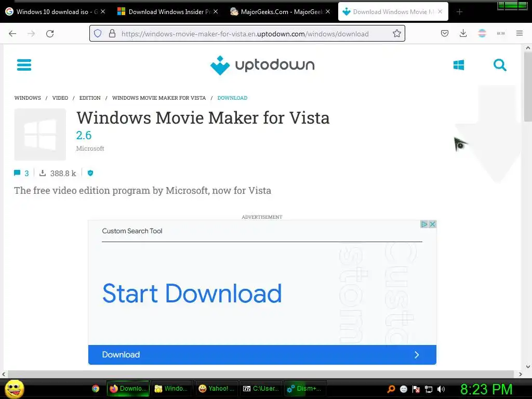Click the Start Download ad text
Screen dimensions: 532x399
pyautogui.click(x=192, y=293)
